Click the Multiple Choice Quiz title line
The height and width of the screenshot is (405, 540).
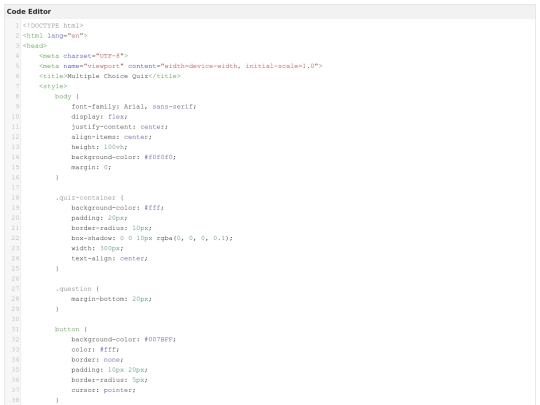110,76
